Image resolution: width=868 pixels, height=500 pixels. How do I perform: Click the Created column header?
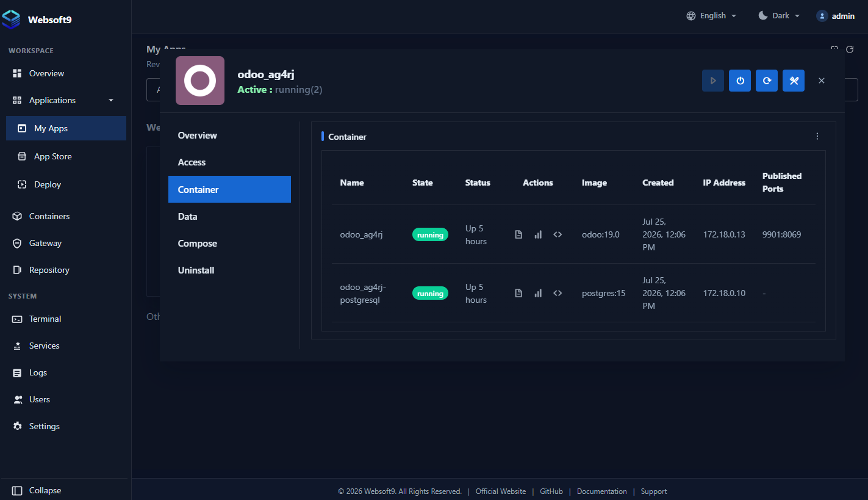658,183
